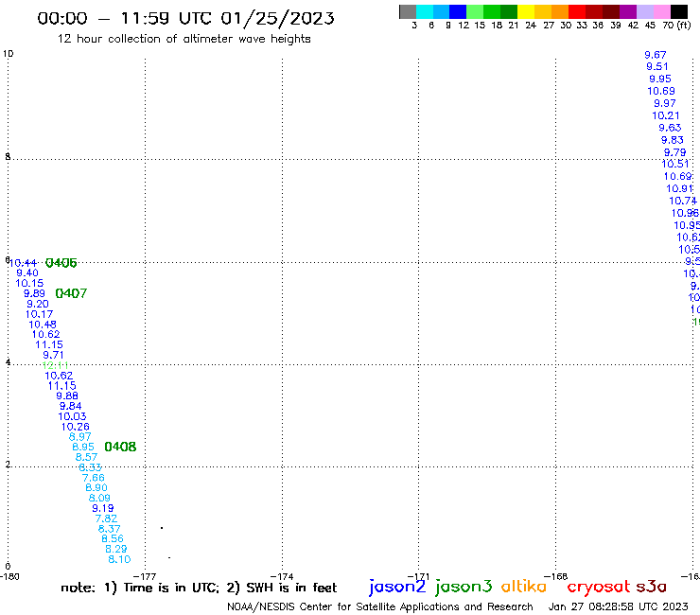Select the bright red legend swatch
Viewport: 700px width, 615px height.
[577, 11]
